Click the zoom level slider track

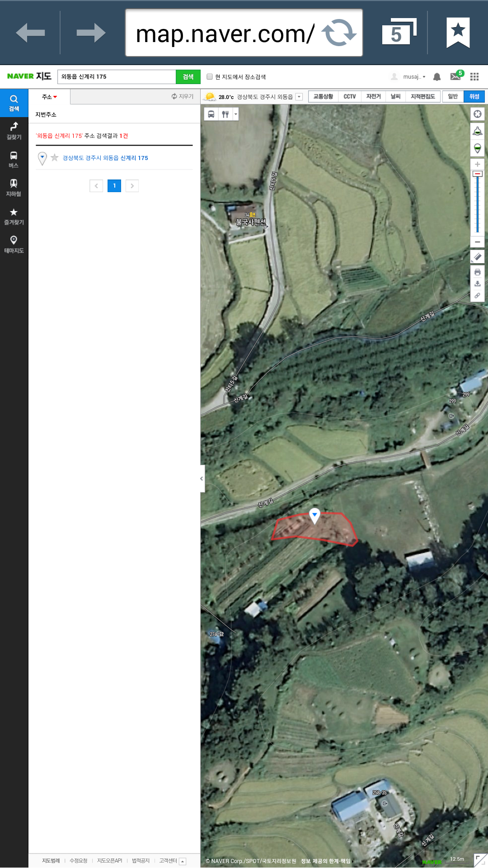(477, 203)
